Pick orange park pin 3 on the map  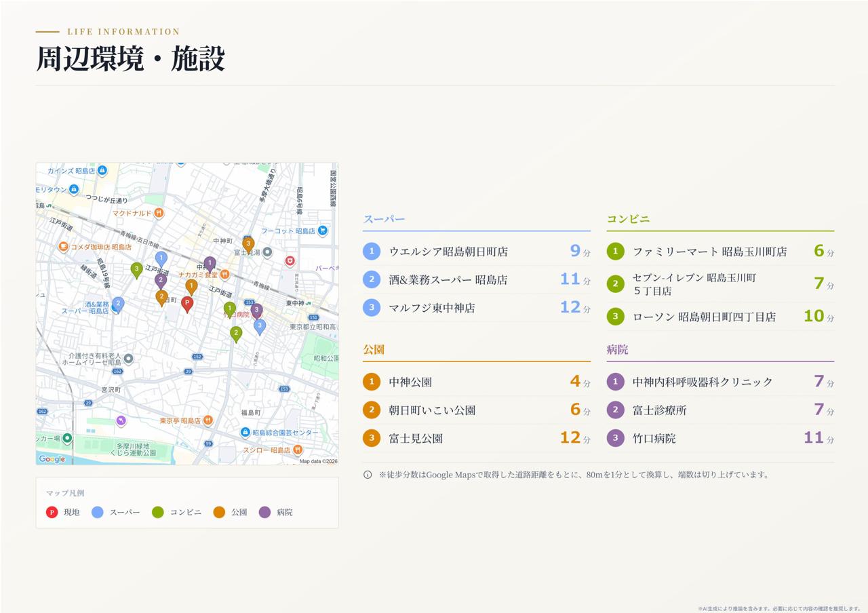[x=248, y=244]
